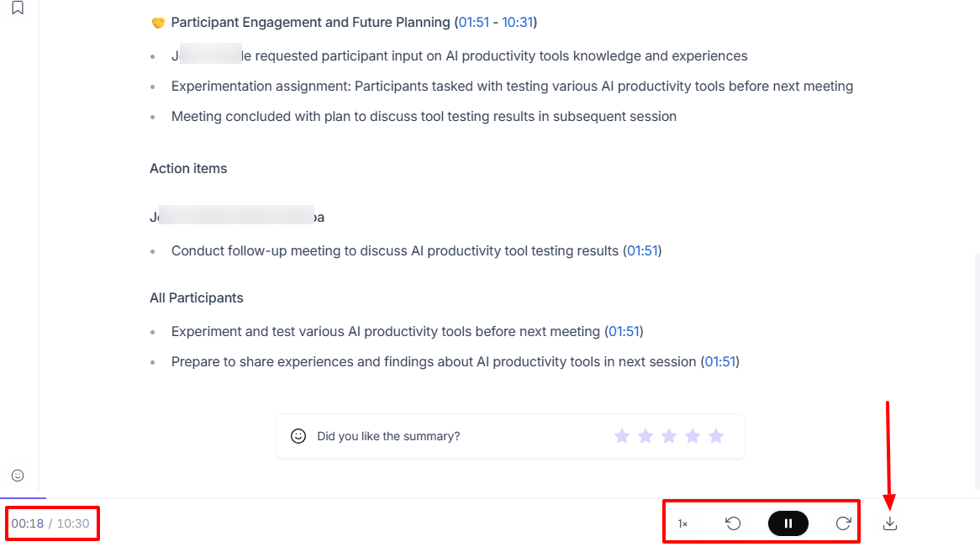Give the summary a two star rating
Screen dimensions: 980x552
[645, 436]
